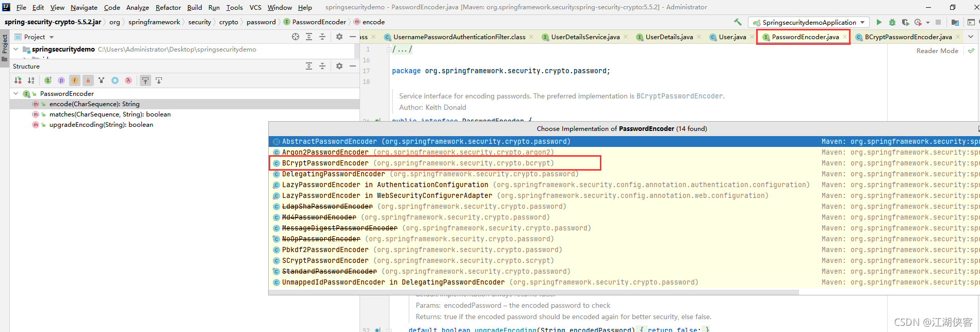Switch to BCryptPasswordEncoder.java tab
This screenshot has width=980, height=332.
(908, 37)
